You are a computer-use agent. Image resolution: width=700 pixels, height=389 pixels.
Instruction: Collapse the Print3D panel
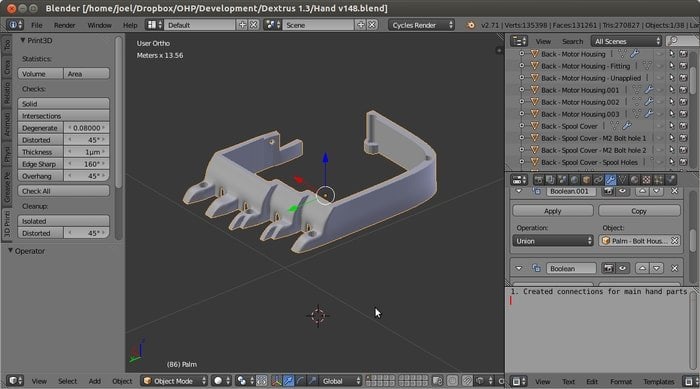(x=23, y=41)
